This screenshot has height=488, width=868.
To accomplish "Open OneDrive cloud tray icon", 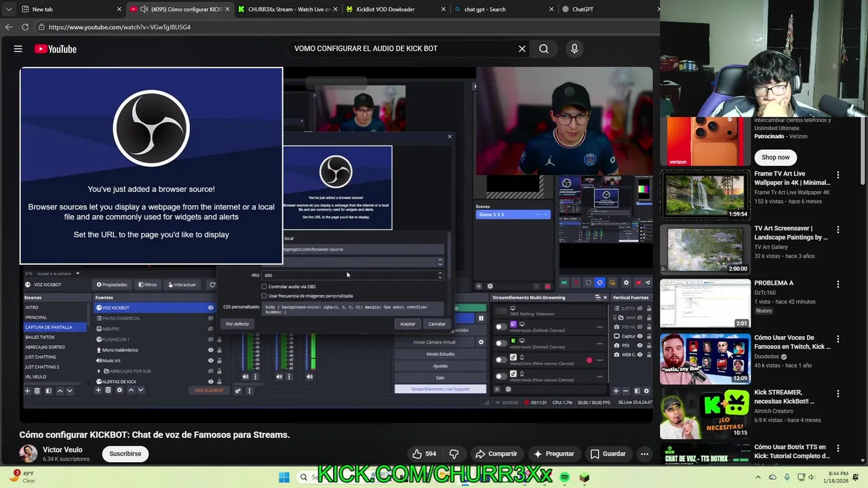I will [772, 477].
